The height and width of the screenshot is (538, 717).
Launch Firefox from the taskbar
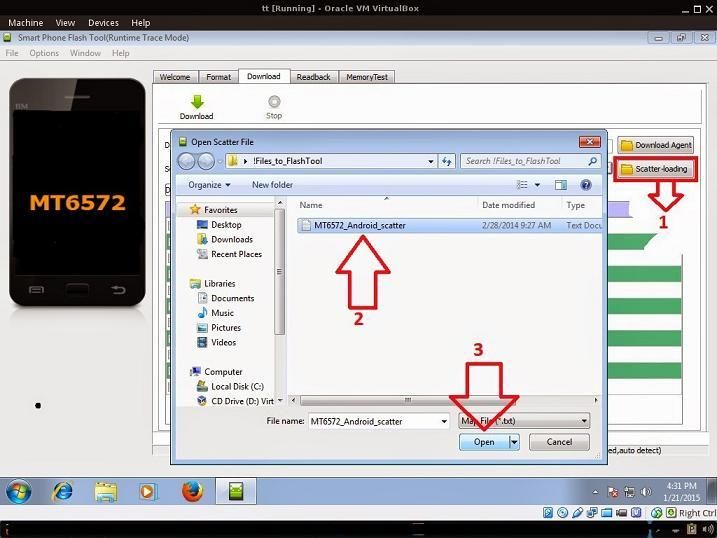click(x=192, y=492)
